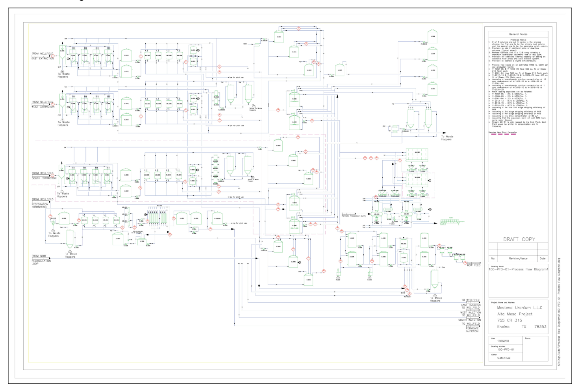The height and width of the screenshot is (392, 580).
Task: Click the "No." column header
Action: pyautogui.click(x=493, y=259)
